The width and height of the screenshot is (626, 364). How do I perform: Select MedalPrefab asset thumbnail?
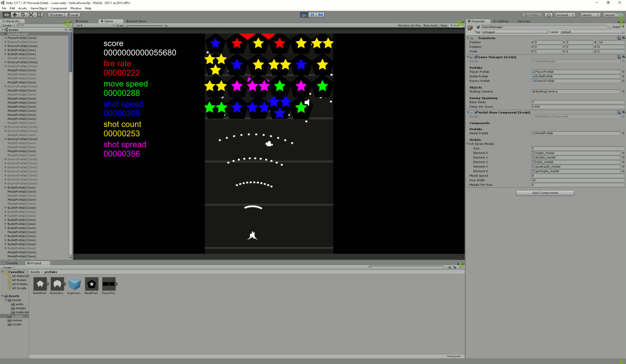92,284
